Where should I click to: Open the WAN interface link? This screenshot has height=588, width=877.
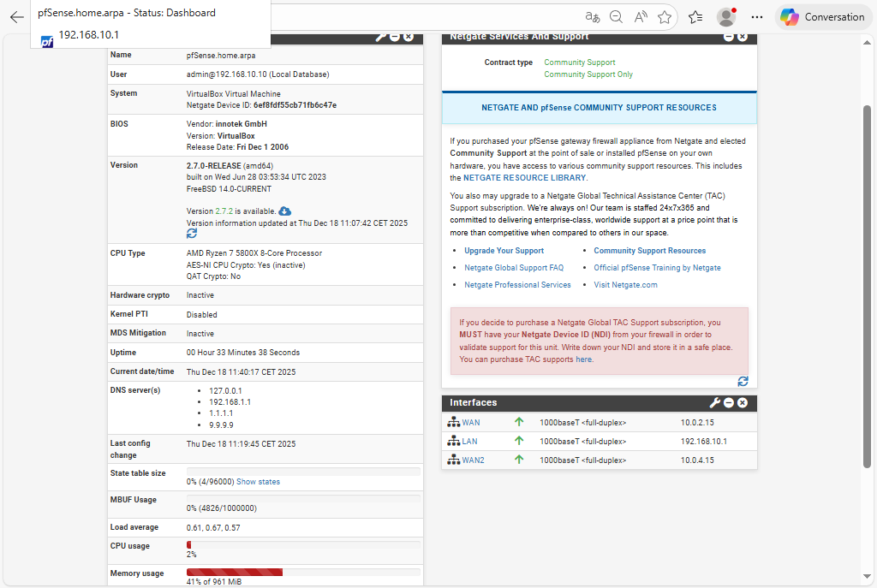(x=471, y=423)
